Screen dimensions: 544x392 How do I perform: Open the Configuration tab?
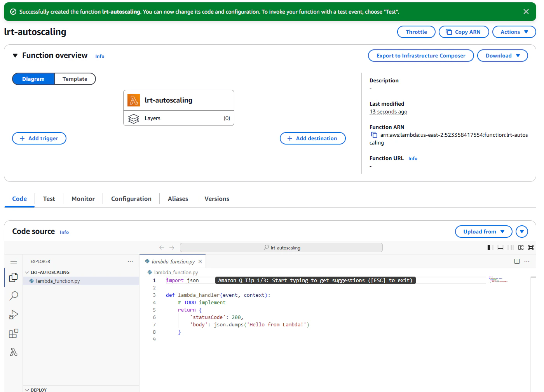click(131, 199)
